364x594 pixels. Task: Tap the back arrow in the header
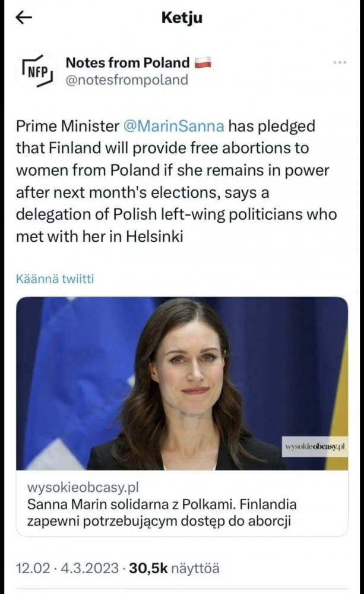[23, 18]
